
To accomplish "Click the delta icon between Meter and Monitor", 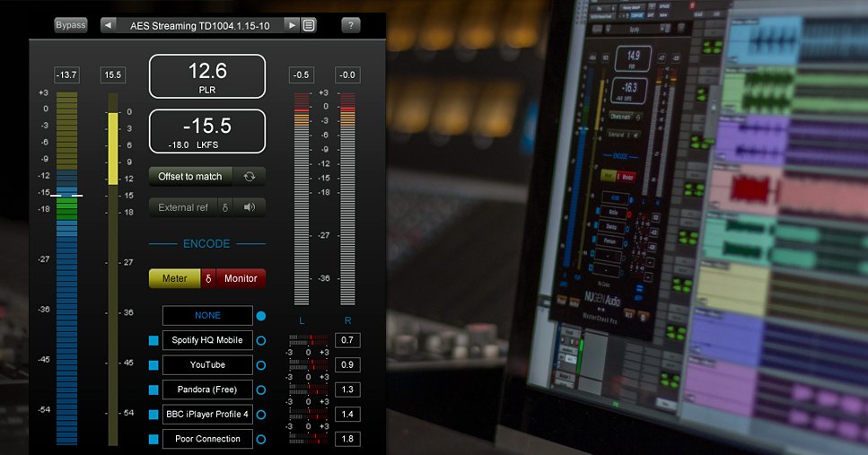I will coord(208,278).
